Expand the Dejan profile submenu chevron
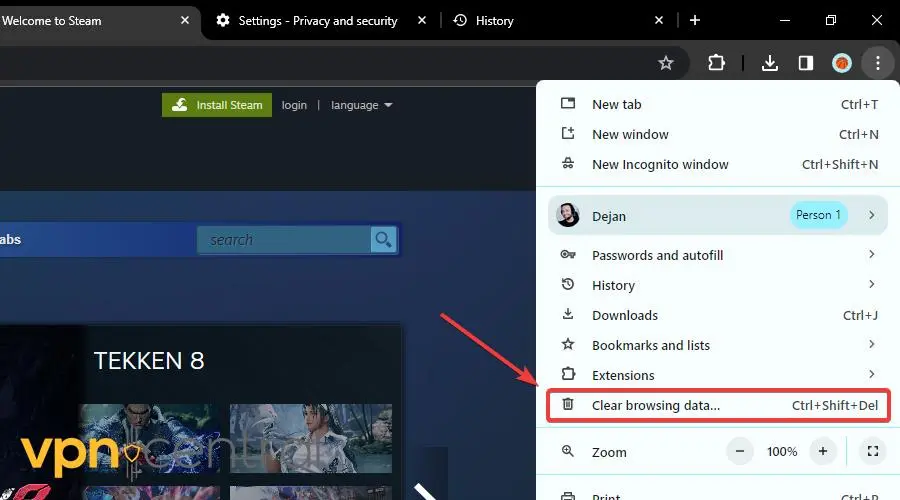Image resolution: width=900 pixels, height=500 pixels. (x=871, y=215)
